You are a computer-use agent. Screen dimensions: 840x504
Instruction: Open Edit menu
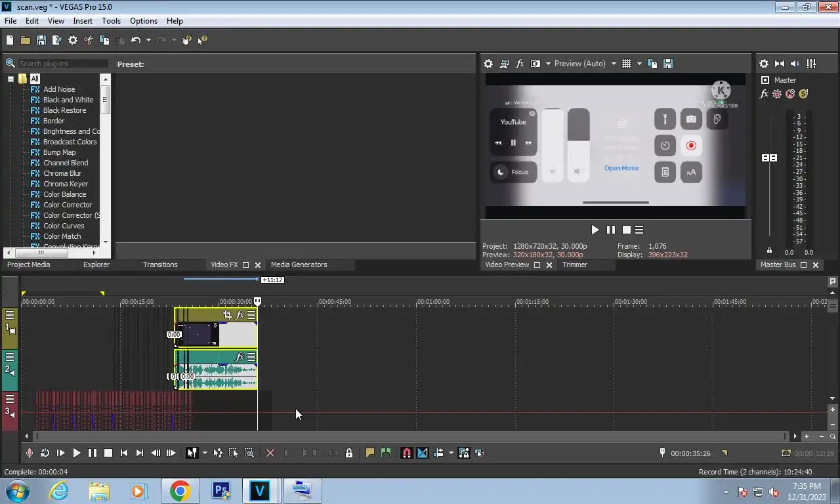pos(32,21)
